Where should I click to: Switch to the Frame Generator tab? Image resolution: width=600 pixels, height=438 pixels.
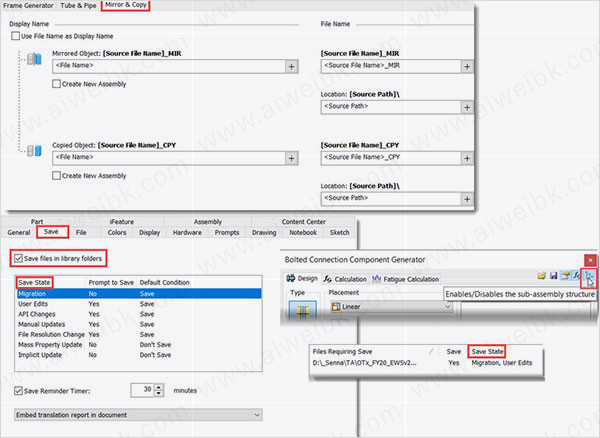coord(28,5)
